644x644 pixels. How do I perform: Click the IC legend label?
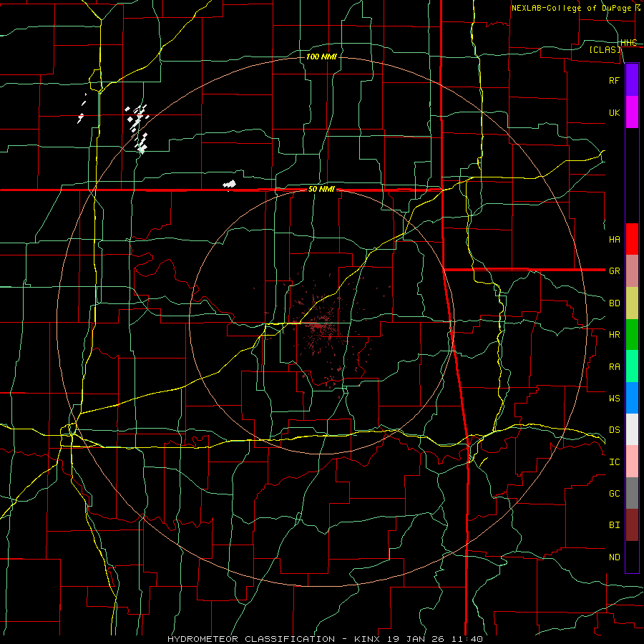(615, 462)
